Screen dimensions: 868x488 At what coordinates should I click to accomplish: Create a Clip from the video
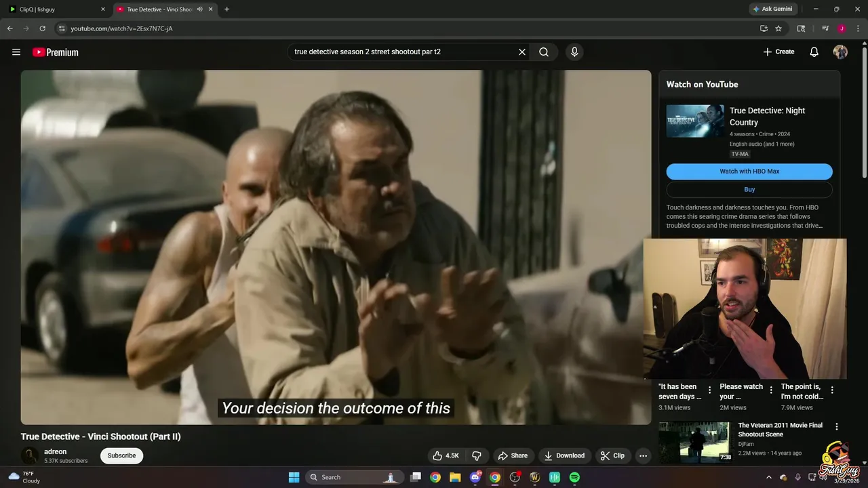point(612,455)
